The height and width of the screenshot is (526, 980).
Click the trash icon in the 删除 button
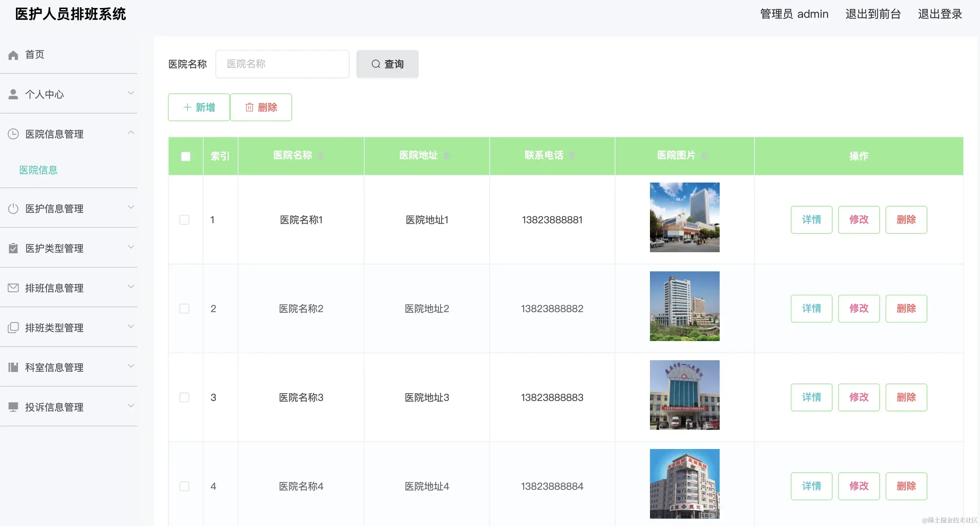point(249,107)
